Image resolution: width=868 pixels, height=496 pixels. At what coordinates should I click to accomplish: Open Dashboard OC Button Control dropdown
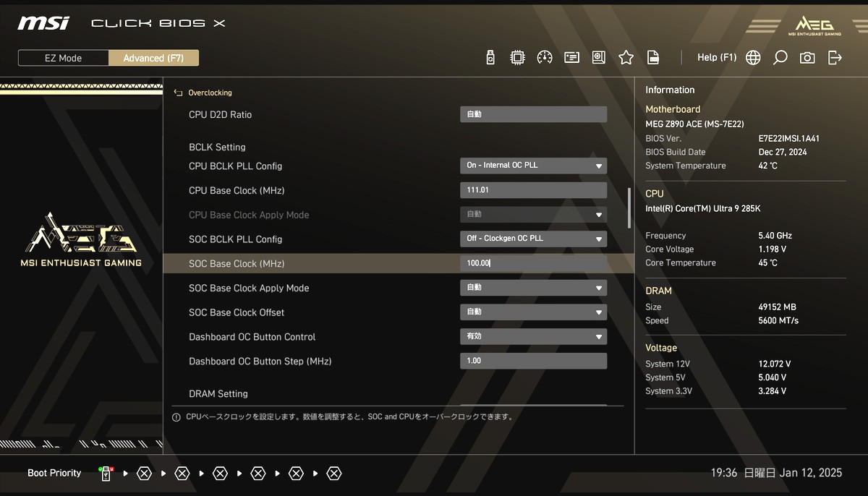pos(533,337)
